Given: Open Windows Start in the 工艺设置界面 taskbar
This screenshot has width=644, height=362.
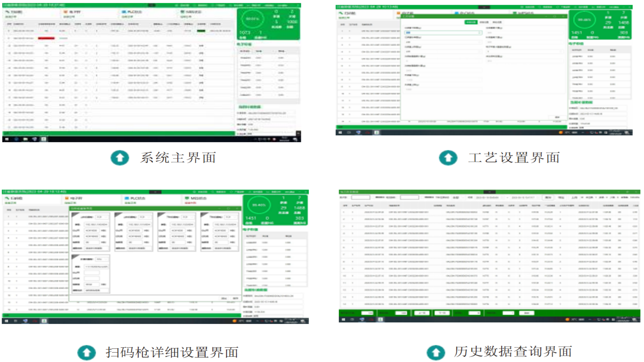Looking at the screenshot, I should [x=340, y=132].
